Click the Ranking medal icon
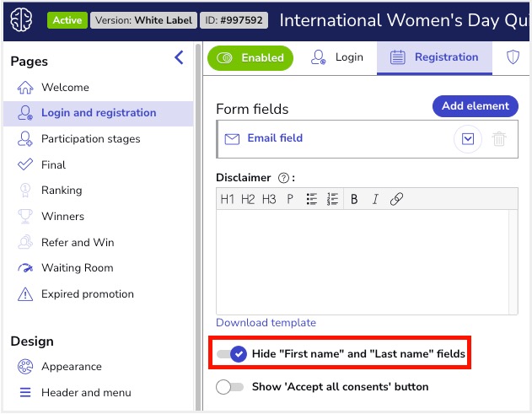 coord(25,190)
